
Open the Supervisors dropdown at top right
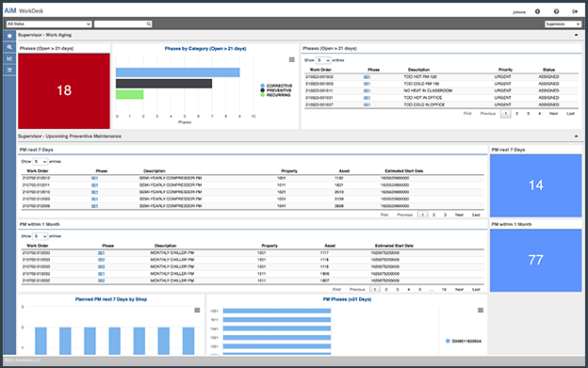[563, 24]
